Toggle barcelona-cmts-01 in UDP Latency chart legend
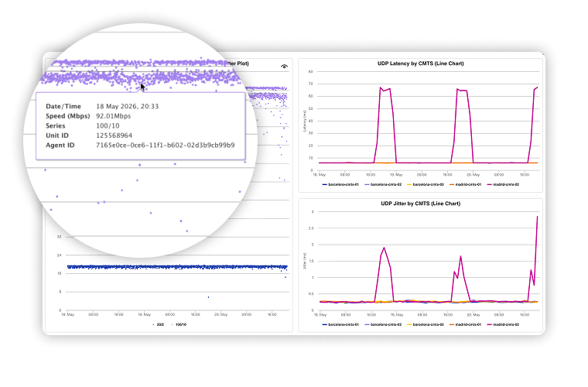Screen dimensions: 588x387 (x=340, y=184)
